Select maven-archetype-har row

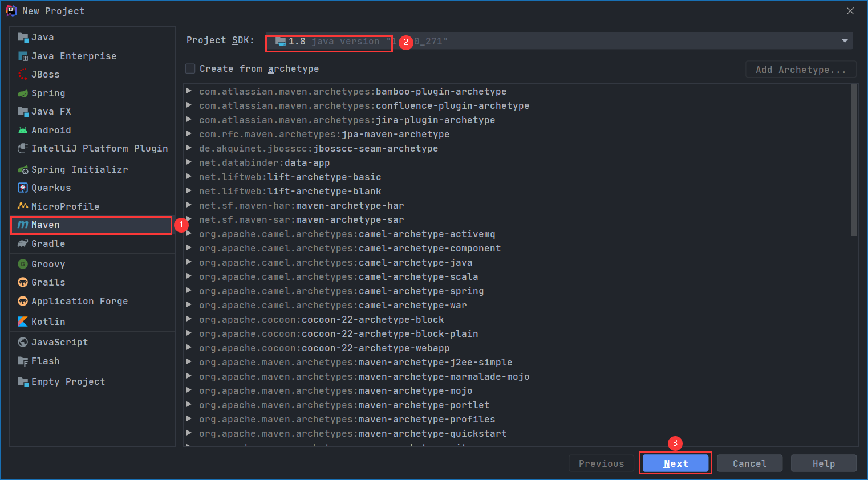(x=518, y=206)
